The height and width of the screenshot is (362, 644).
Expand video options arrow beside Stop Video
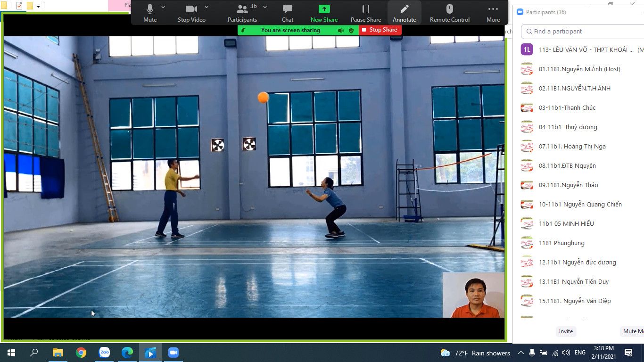[x=206, y=7]
